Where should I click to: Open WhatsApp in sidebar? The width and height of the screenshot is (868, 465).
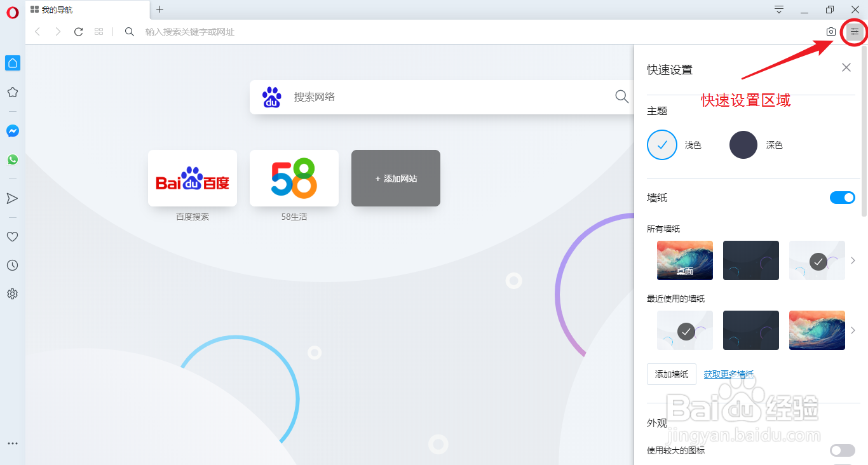(12, 159)
